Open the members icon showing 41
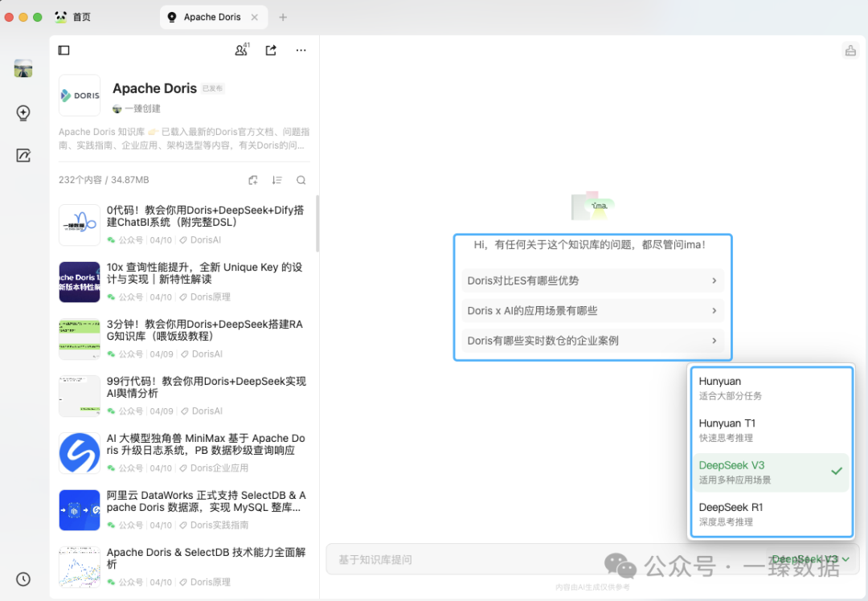Viewport: 868px width, 601px height. point(242,50)
